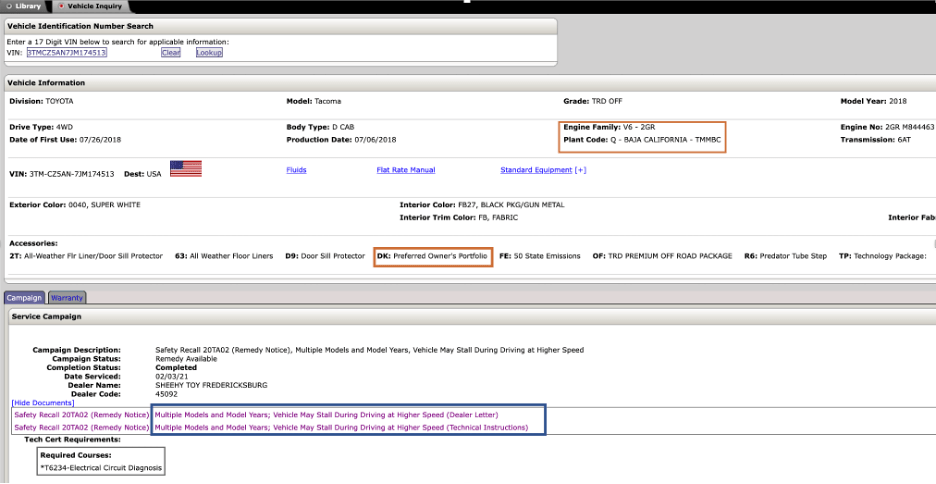The height and width of the screenshot is (484, 936).
Task: Switch to the Warranty tab
Action: tap(67, 298)
